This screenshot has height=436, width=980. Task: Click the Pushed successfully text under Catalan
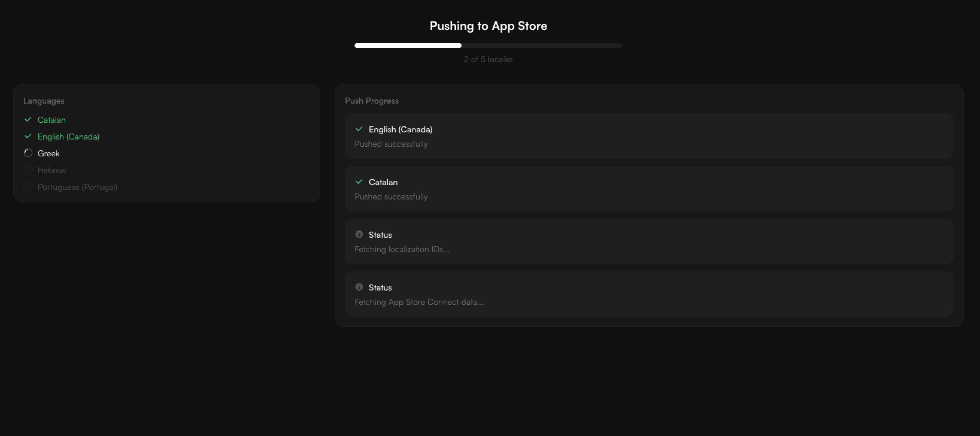(x=391, y=196)
